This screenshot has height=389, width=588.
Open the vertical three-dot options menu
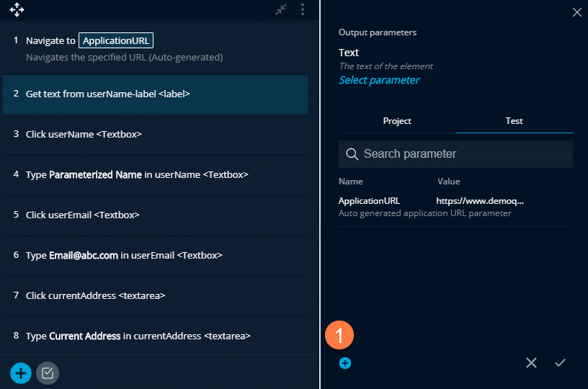[303, 9]
